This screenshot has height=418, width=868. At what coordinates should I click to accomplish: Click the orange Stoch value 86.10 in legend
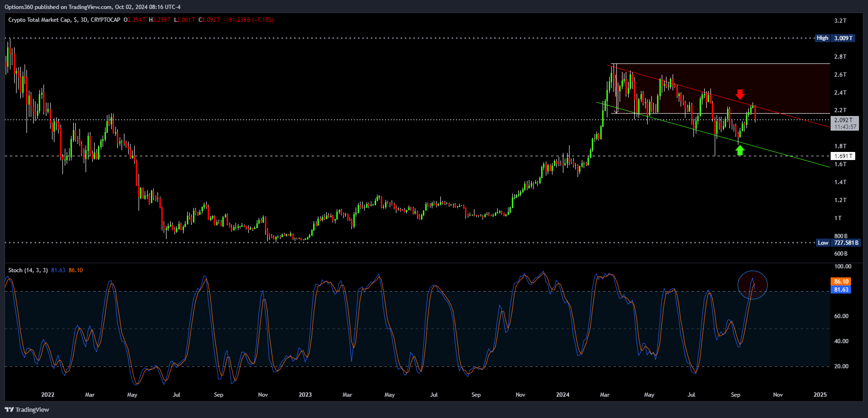click(76, 270)
